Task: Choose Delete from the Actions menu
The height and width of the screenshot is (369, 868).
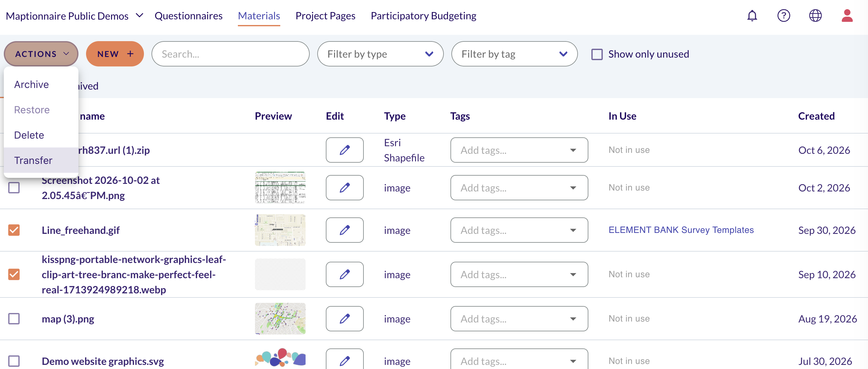Action: 41,135
